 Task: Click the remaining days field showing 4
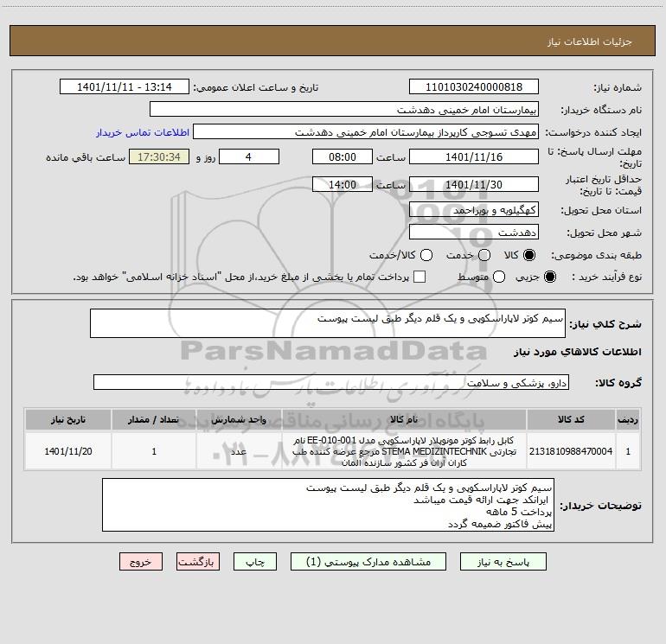249,156
